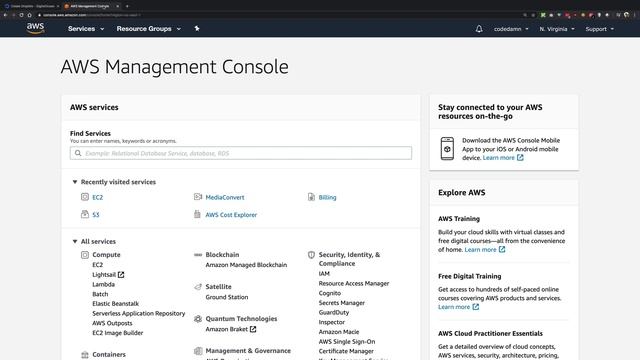Open Inspector service
Viewport: 640px width, 360px height.
[332, 322]
